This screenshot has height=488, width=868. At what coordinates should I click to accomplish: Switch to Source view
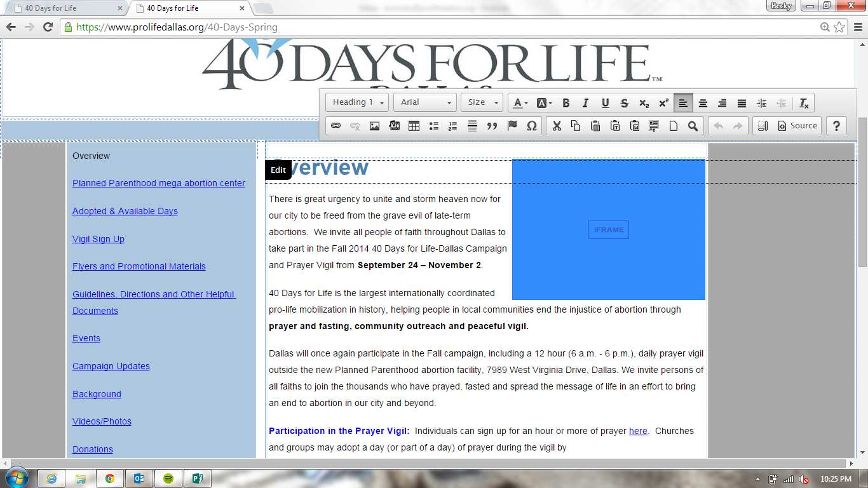pyautogui.click(x=797, y=126)
